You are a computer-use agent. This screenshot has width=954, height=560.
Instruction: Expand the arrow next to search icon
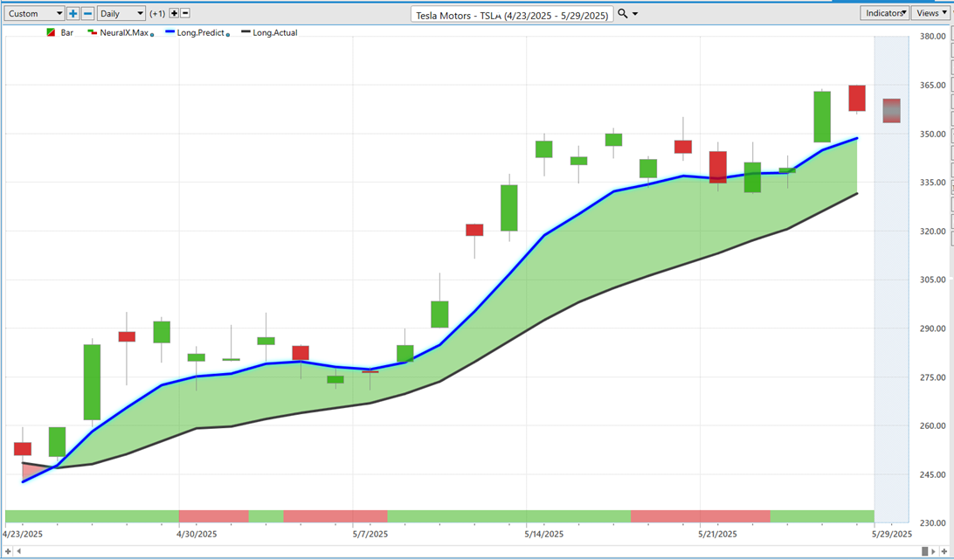tap(635, 13)
